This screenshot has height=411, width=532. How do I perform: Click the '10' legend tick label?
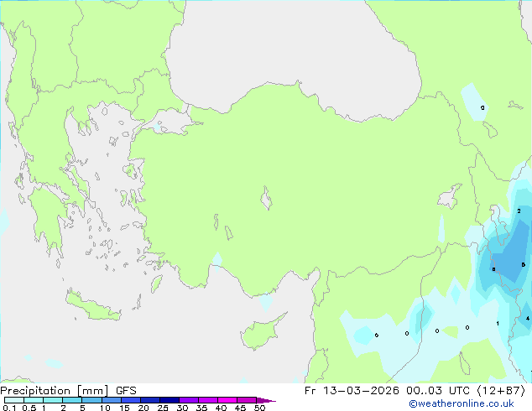tap(105, 408)
